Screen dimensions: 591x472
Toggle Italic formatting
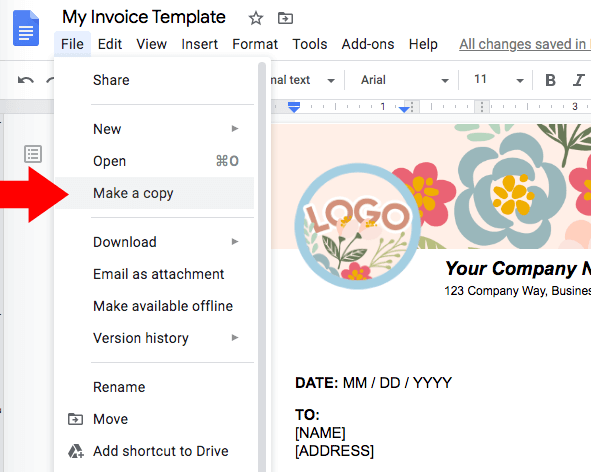[578, 80]
